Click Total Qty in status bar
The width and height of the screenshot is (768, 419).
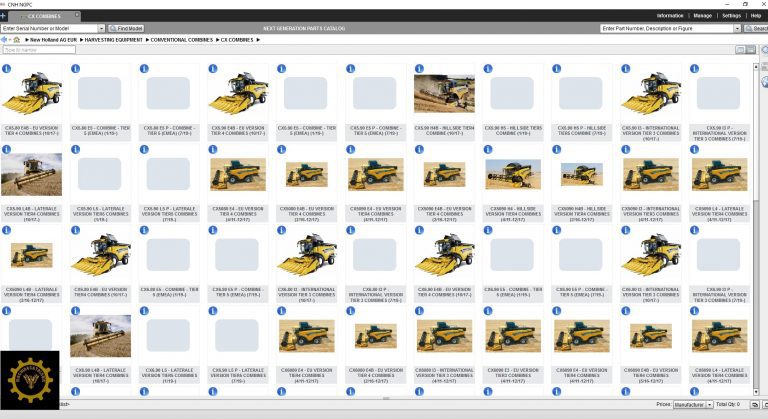728,404
